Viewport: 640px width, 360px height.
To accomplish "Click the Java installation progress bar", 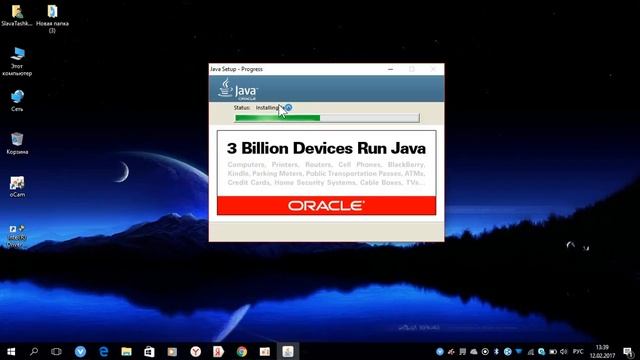I will pos(327,118).
